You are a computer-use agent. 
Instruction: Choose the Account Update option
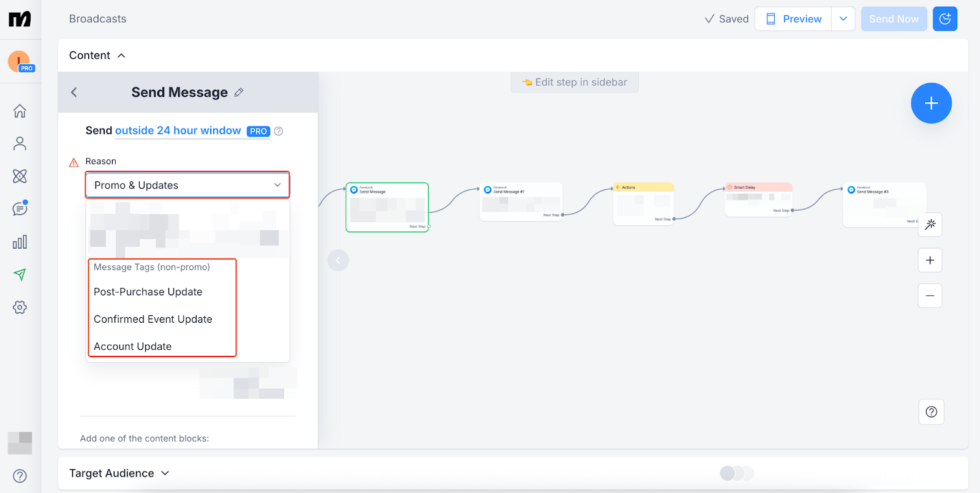click(x=133, y=347)
